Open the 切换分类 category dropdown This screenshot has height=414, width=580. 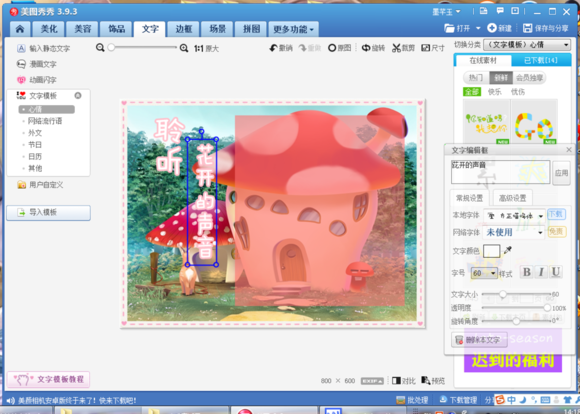(527, 45)
